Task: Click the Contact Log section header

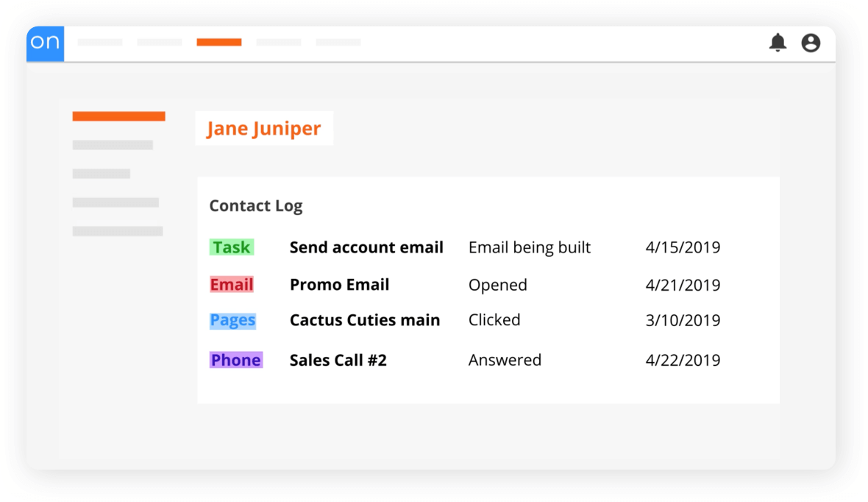Action: 255,206
